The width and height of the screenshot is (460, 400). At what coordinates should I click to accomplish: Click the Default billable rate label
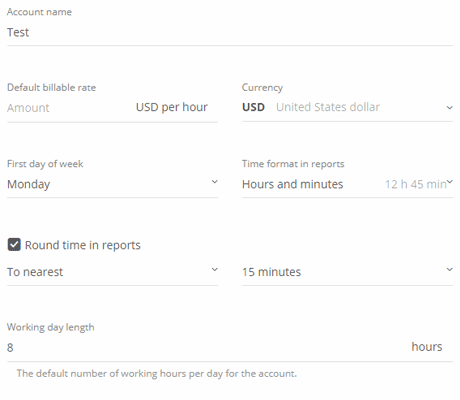(51, 88)
